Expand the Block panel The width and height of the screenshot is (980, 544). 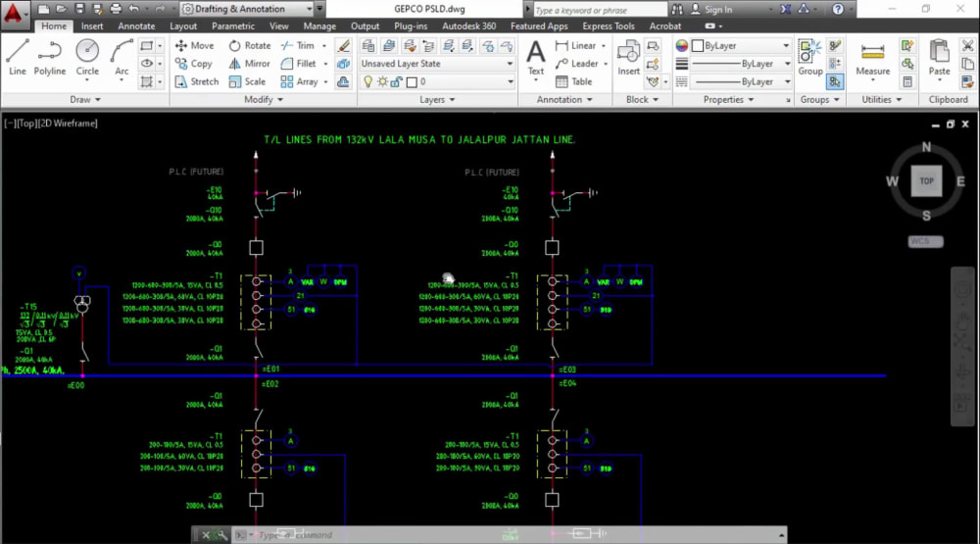[642, 99]
